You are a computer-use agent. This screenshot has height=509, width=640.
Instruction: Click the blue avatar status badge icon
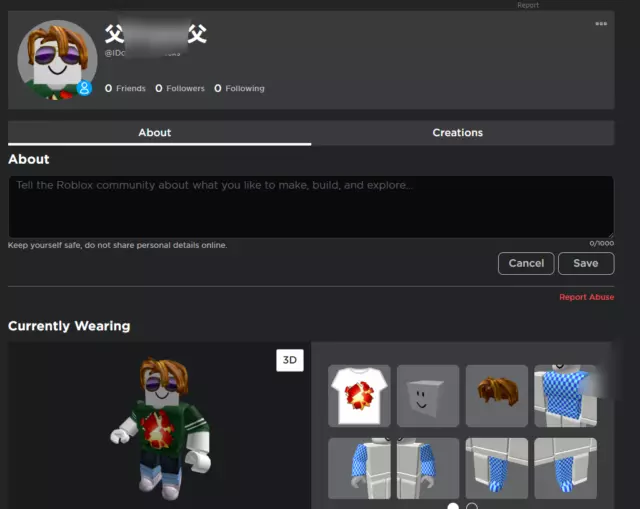tap(84, 88)
